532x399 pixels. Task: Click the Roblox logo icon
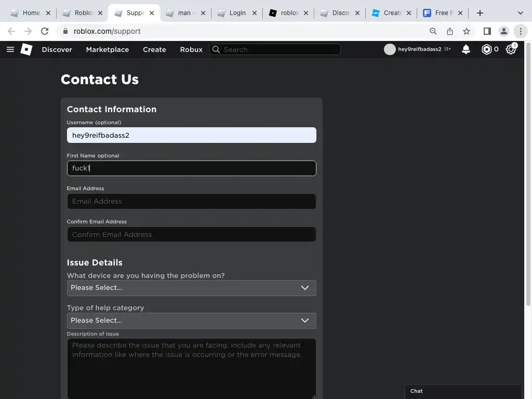point(26,49)
